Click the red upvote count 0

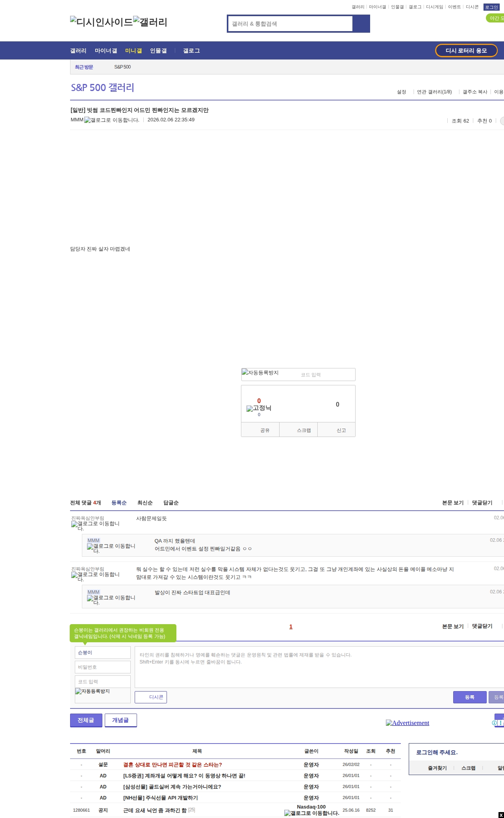click(259, 401)
